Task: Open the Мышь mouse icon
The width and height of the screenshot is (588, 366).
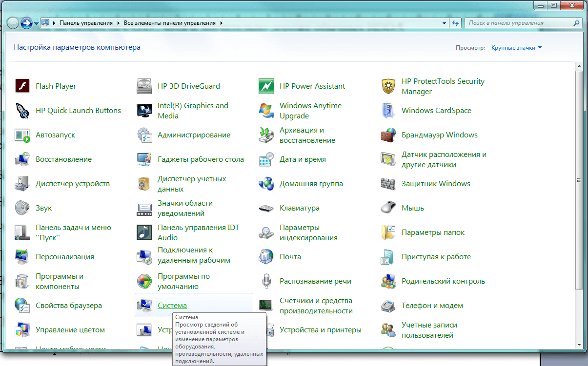Action: [388, 208]
